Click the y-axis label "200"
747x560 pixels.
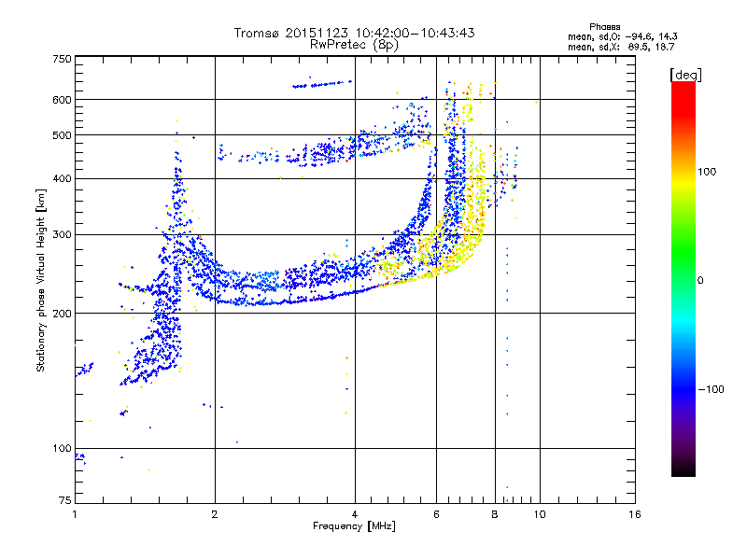(62, 314)
